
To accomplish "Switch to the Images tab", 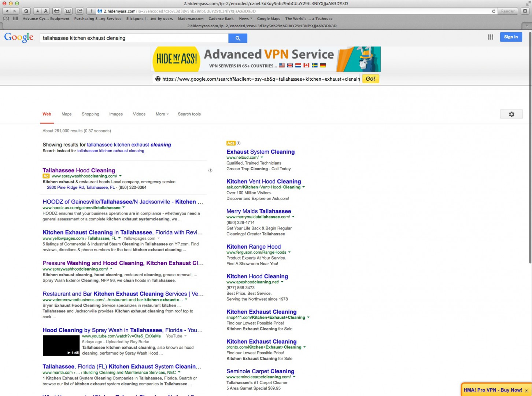I will point(116,114).
